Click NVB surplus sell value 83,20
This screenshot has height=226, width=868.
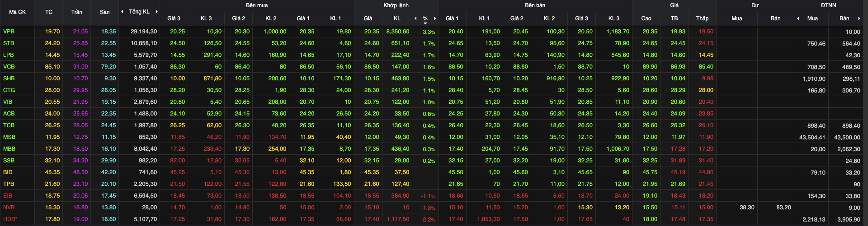click(x=783, y=208)
